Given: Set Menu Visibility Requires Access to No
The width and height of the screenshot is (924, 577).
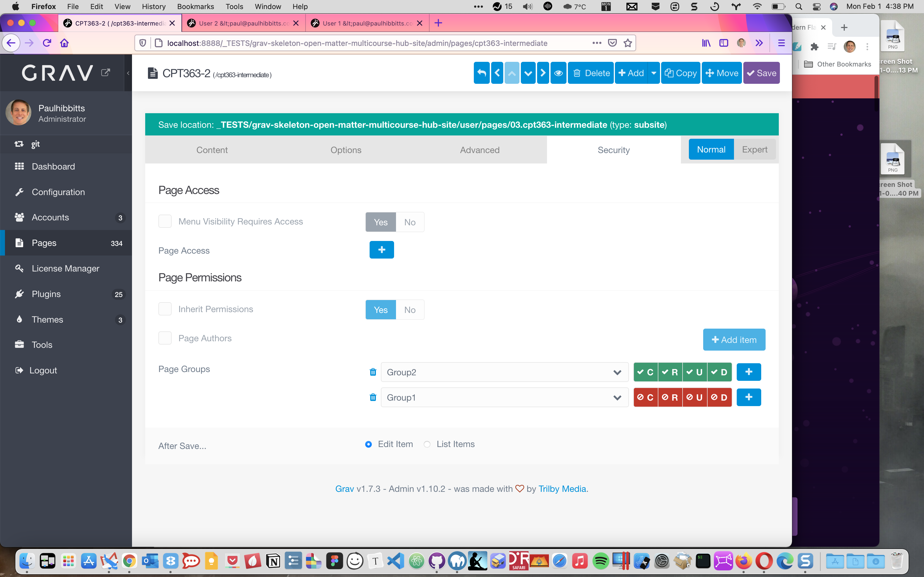Looking at the screenshot, I should coord(410,222).
